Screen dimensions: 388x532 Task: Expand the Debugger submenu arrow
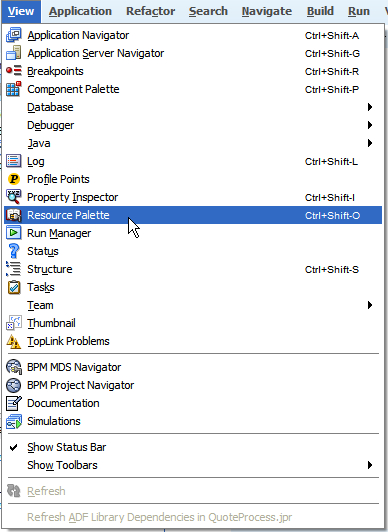click(370, 125)
